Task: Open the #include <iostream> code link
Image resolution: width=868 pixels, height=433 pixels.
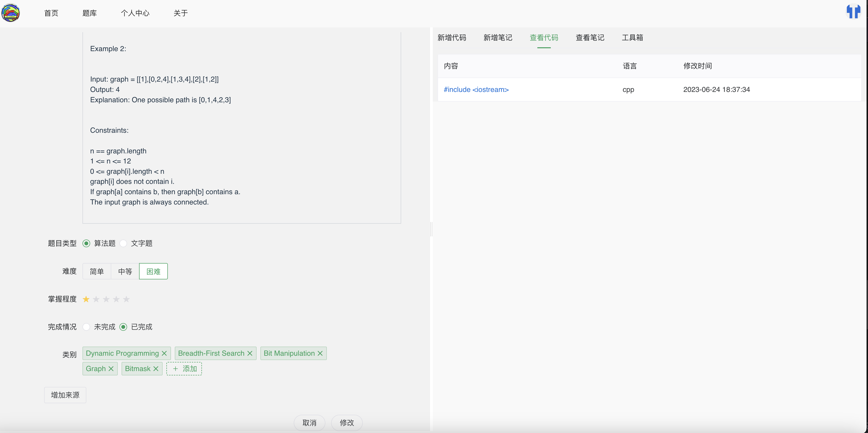Action: pos(476,90)
